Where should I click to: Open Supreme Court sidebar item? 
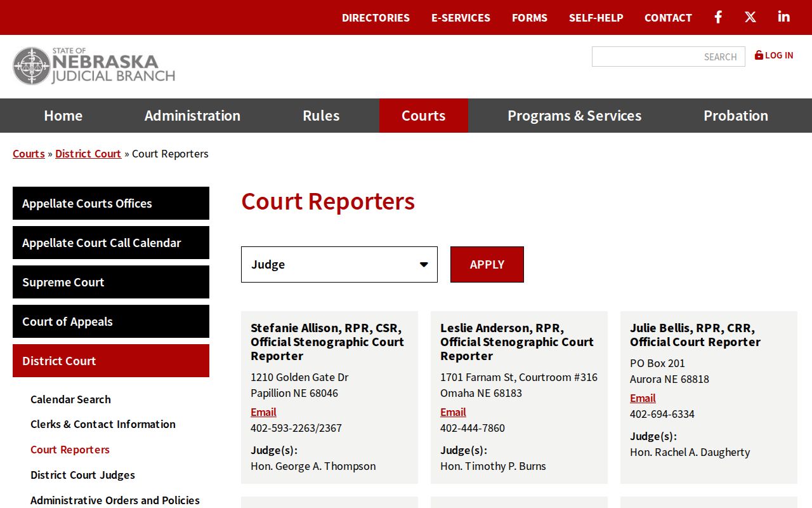coord(111,282)
